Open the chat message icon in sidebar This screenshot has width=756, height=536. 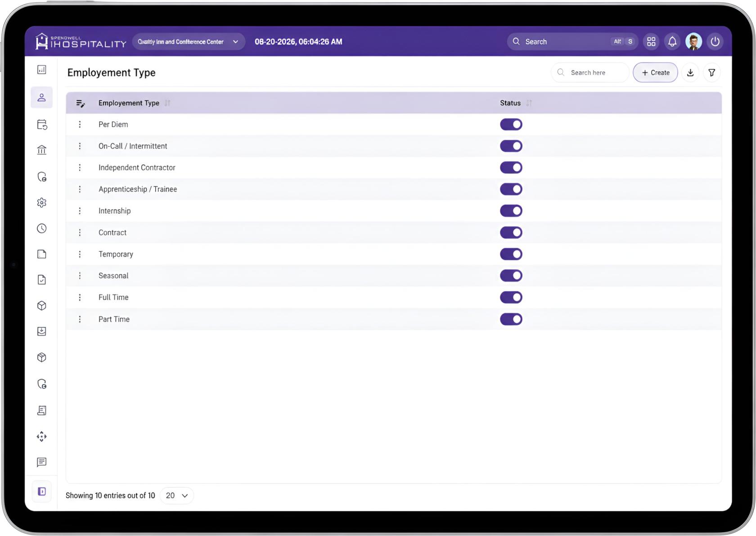pos(42,462)
